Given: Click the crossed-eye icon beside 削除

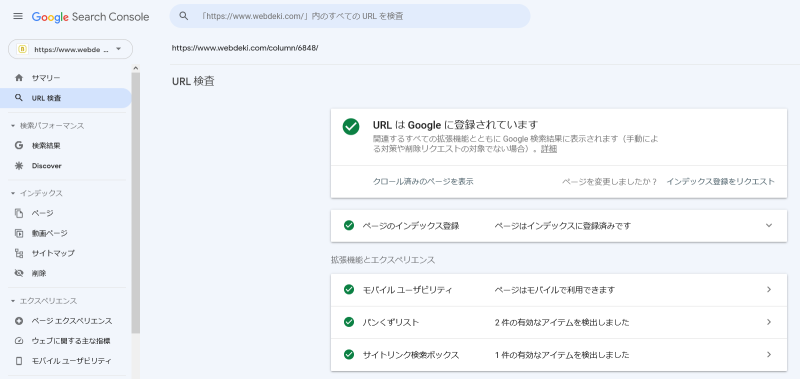Looking at the screenshot, I should click(19, 273).
